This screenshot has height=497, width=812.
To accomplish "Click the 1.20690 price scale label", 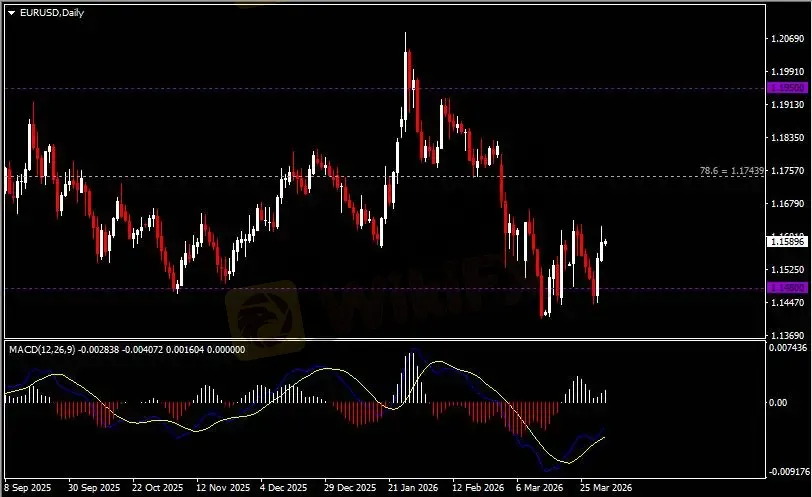I will (785, 38).
